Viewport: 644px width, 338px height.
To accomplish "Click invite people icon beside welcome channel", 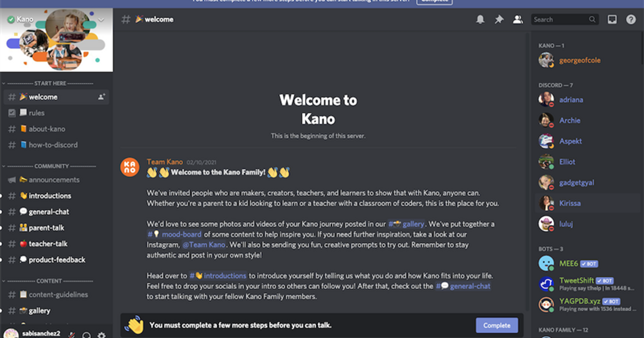I will pos(101,97).
